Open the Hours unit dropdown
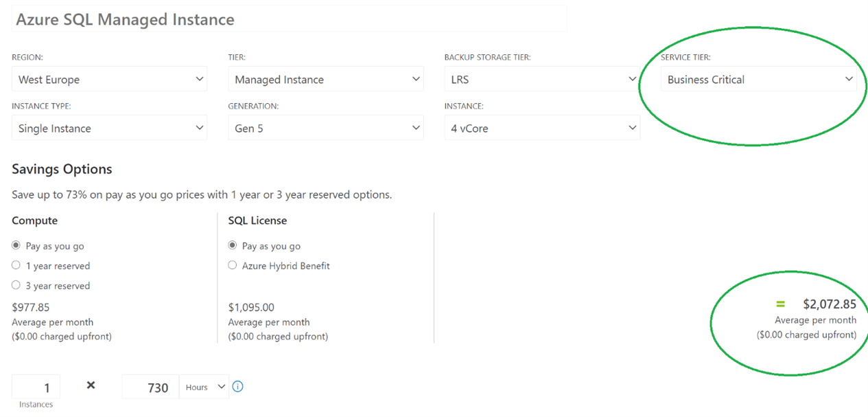868x417 pixels. 204,387
